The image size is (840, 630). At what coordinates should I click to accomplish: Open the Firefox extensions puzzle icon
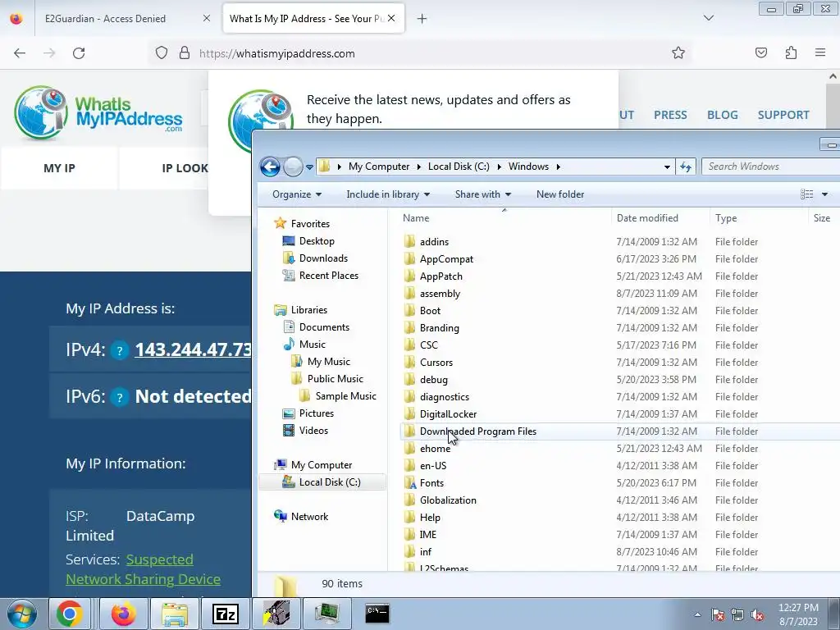[x=791, y=53]
